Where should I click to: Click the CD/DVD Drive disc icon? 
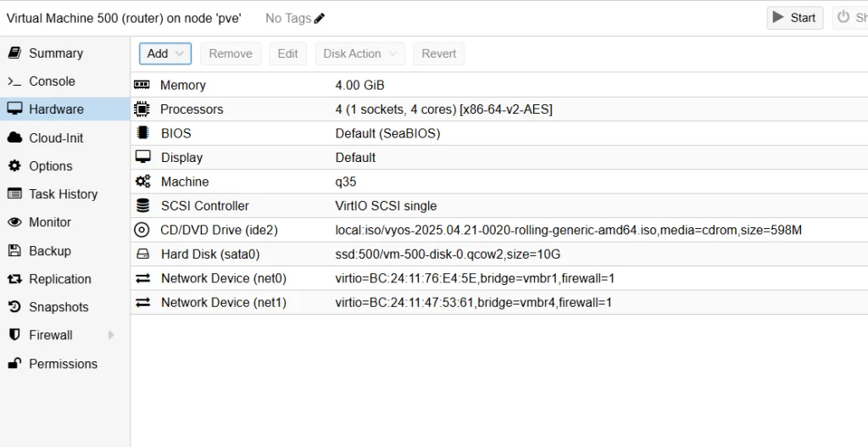coord(142,230)
